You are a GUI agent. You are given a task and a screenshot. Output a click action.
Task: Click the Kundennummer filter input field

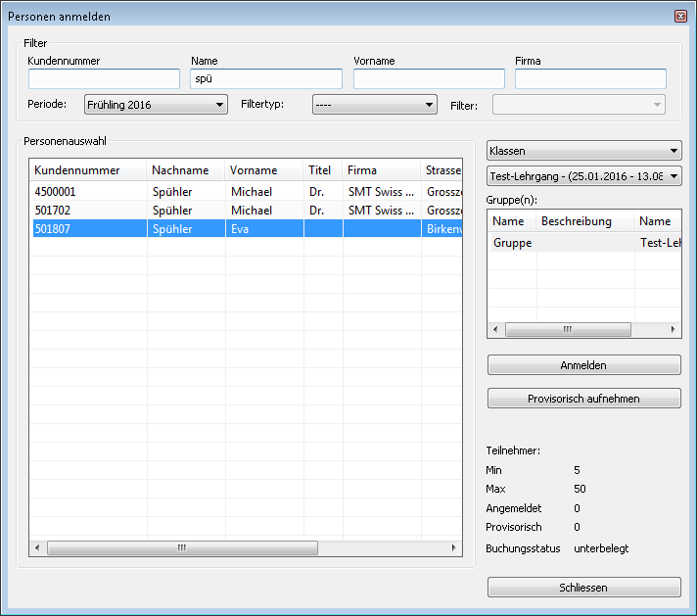click(104, 79)
